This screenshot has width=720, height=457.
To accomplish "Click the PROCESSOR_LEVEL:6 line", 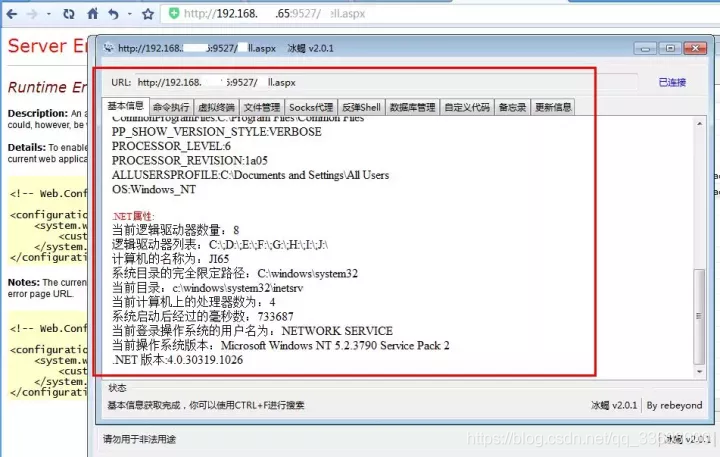I will (x=171, y=146).
